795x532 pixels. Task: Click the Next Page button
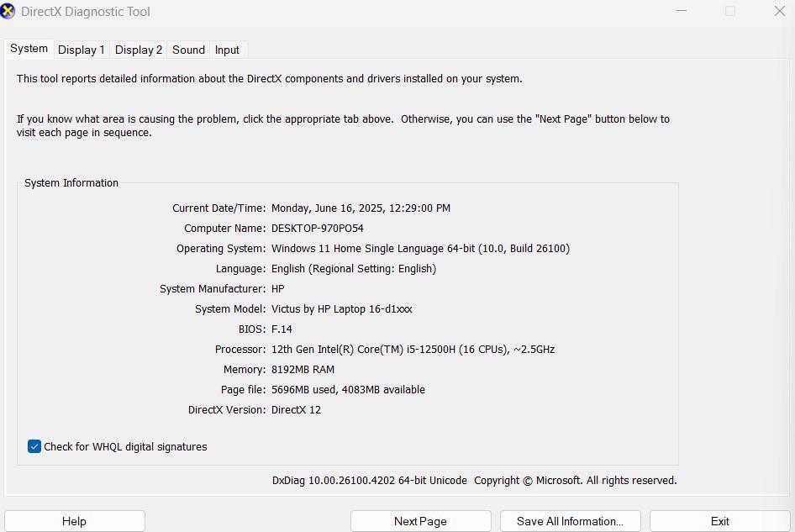pos(420,520)
